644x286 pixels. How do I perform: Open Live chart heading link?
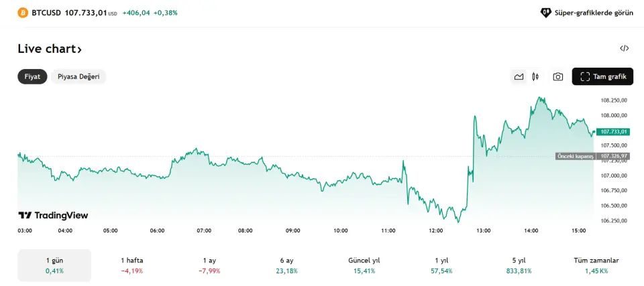pyautogui.click(x=50, y=49)
